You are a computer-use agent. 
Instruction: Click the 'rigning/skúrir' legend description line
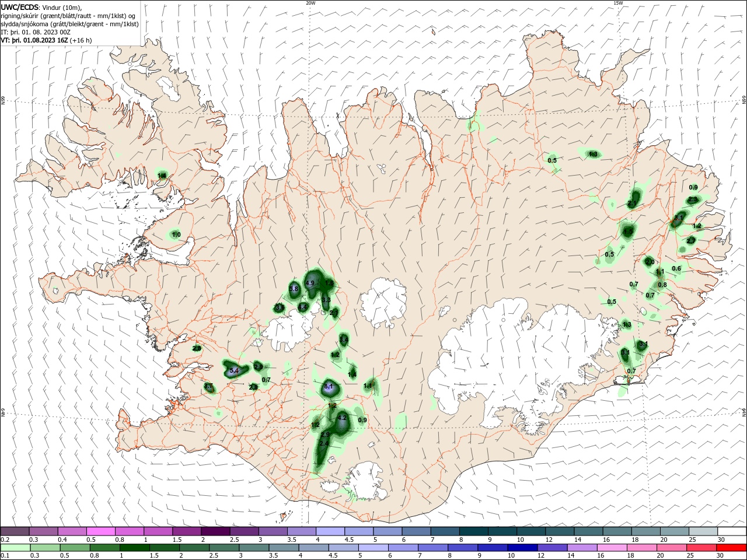click(68, 16)
